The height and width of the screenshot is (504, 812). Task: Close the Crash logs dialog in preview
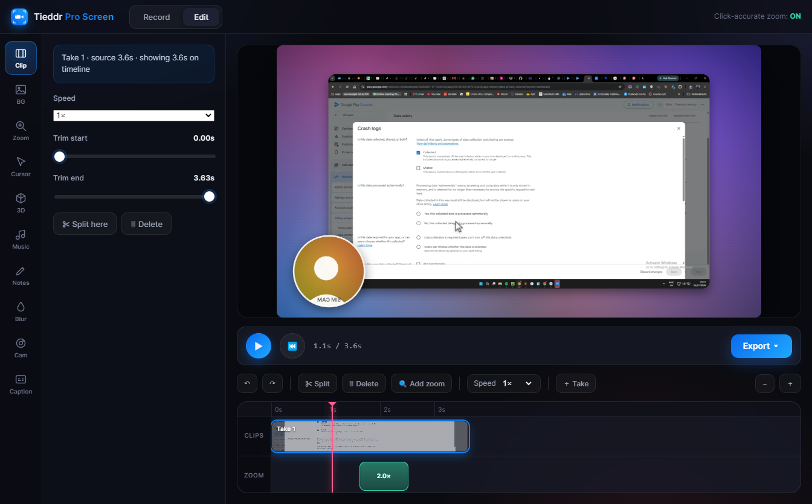pos(678,129)
